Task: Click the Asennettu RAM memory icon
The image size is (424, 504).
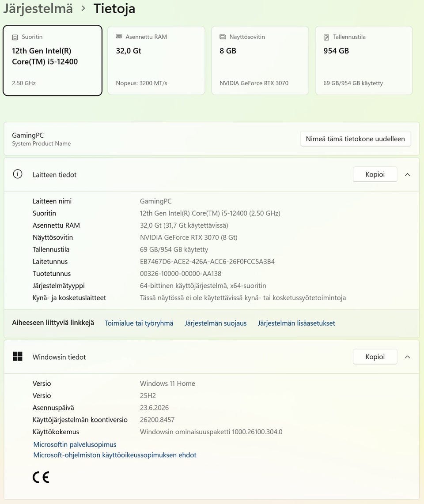Action: (119, 37)
